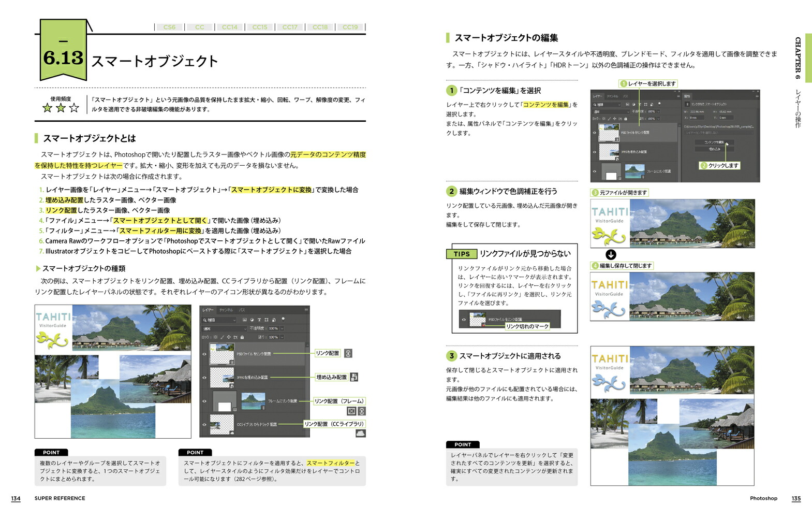Open fill arrow in Layers panel beside Properties
Image resolution: width=812 pixels, height=518 pixels.
[658, 119]
